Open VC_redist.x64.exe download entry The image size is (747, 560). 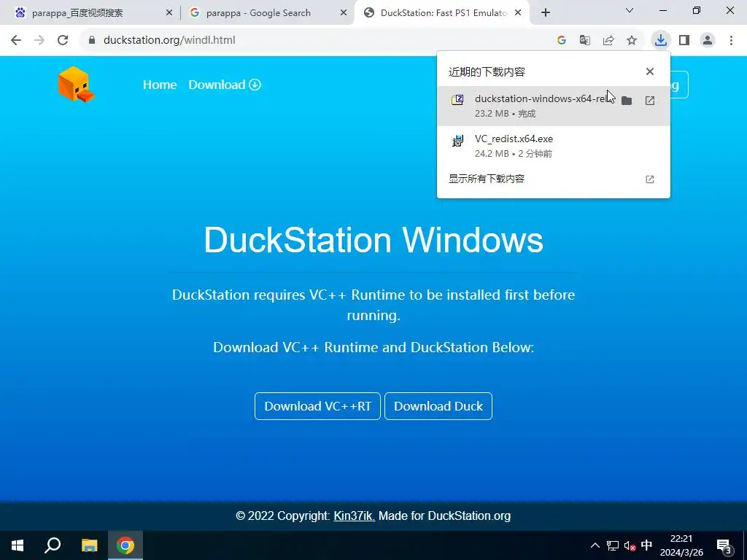(554, 146)
